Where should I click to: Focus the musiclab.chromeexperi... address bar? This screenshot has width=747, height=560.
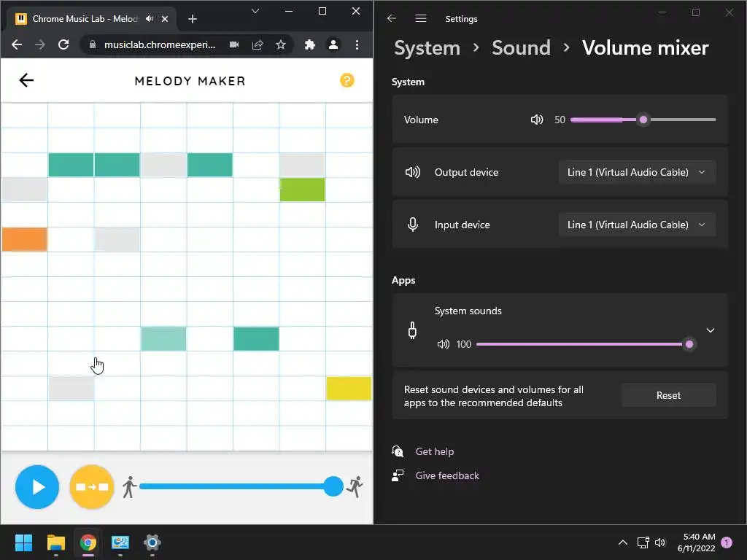[x=160, y=44]
